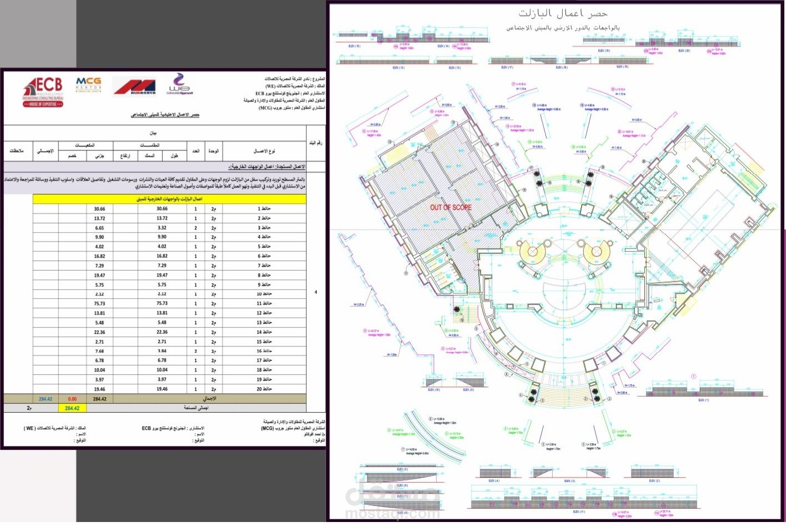Image resolution: width=786 pixels, height=532 pixels.
Task: Click item number 4 in رقم البند column
Action: coord(316,292)
